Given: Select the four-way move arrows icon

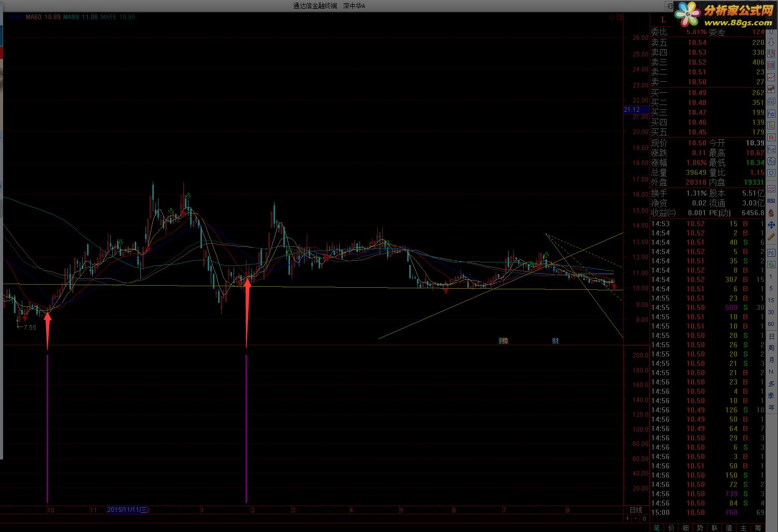Looking at the screenshot, I should [771, 225].
